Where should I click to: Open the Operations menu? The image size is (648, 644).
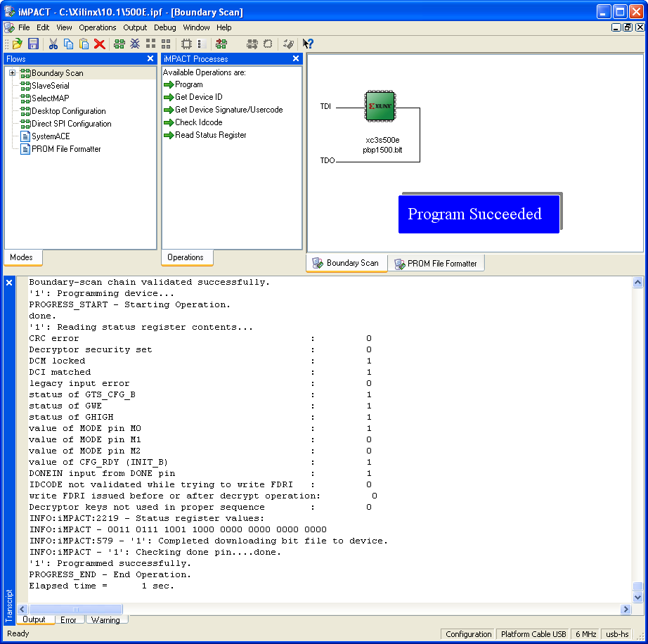[x=98, y=27]
